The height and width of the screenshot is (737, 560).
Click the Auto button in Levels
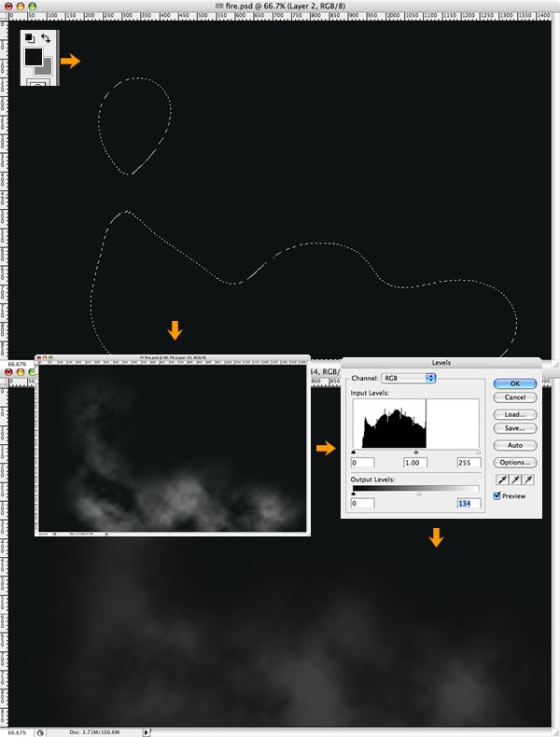(x=515, y=445)
